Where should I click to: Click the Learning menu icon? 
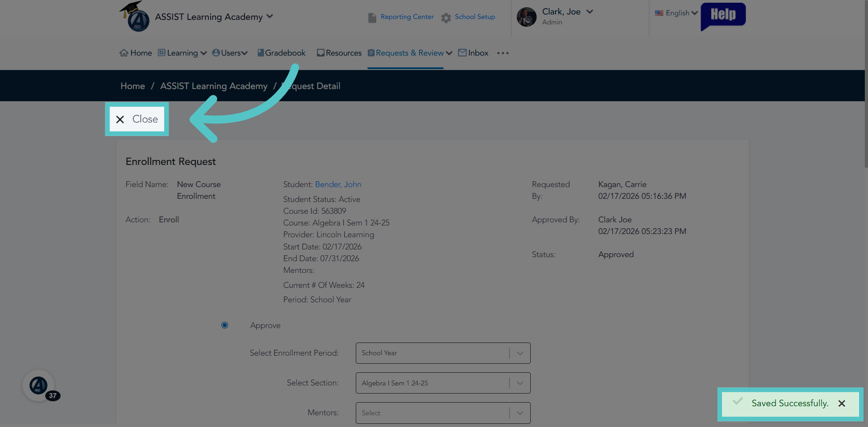coord(161,52)
